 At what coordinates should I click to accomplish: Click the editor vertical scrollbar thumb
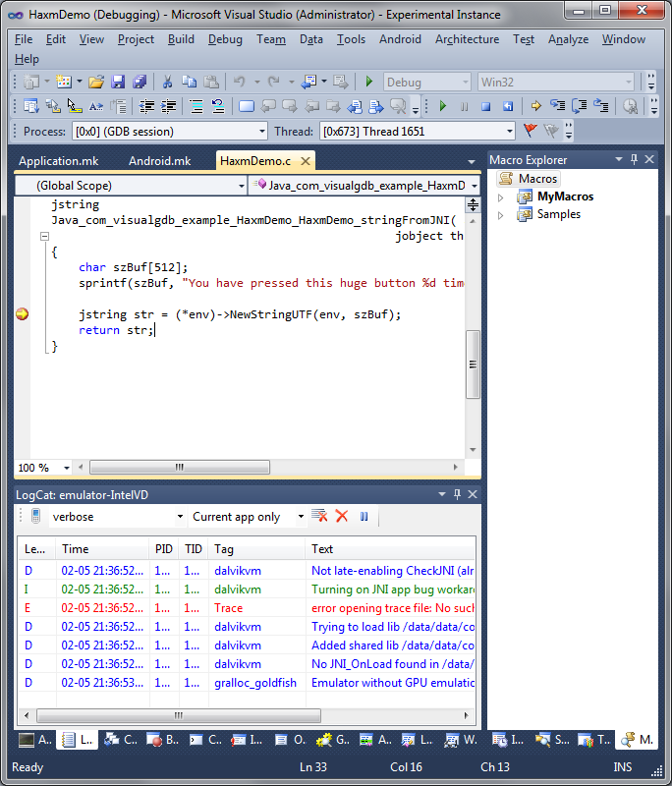[x=473, y=365]
